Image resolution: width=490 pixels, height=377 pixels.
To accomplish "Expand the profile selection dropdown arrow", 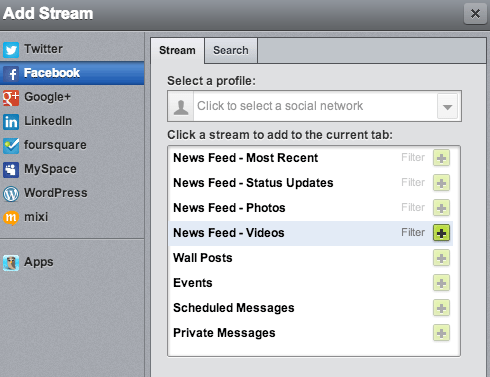I will 447,106.
